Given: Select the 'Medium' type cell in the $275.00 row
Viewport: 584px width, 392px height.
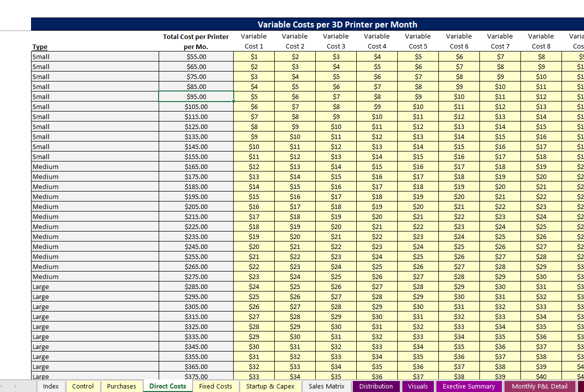Looking at the screenshot, I should tap(95, 276).
